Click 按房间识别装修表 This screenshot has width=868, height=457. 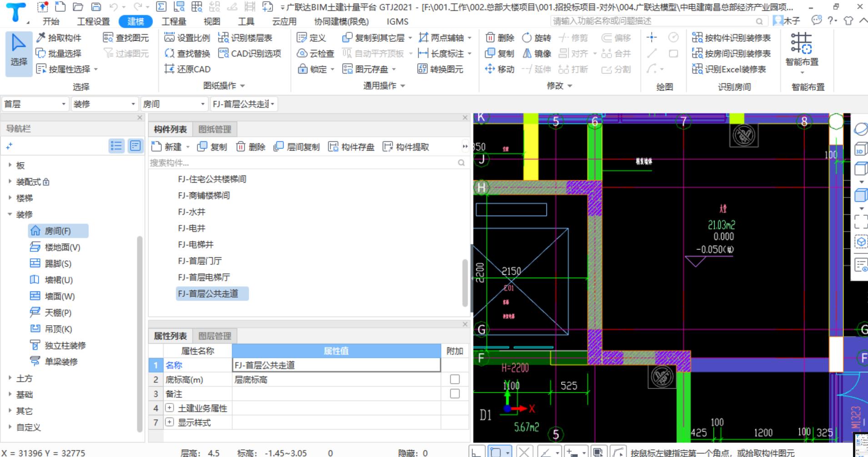pyautogui.click(x=731, y=54)
